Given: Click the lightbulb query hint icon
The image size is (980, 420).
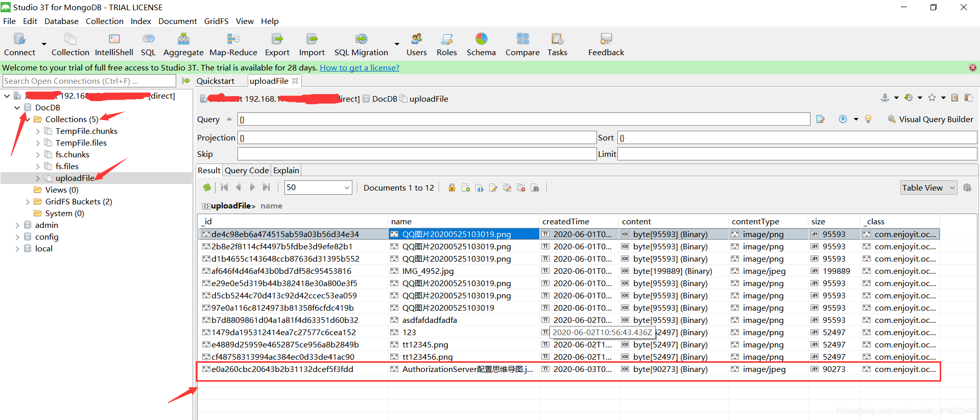Looking at the screenshot, I should pos(868,119).
